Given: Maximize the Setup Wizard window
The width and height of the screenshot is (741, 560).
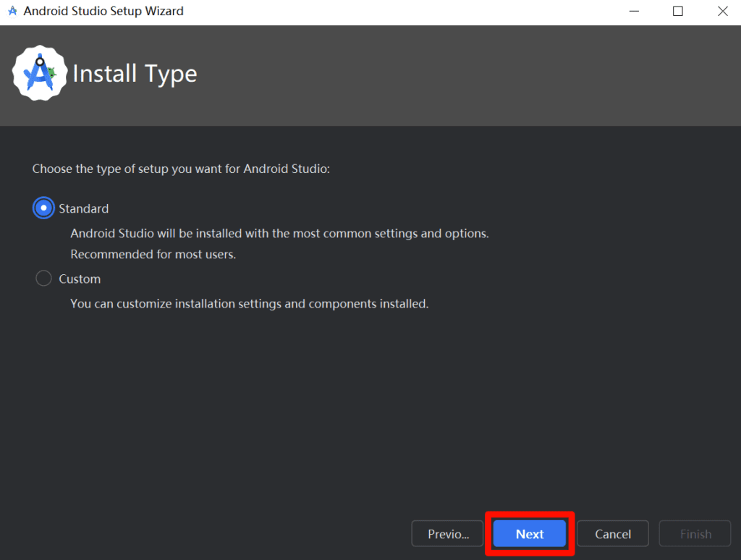Looking at the screenshot, I should click(678, 12).
